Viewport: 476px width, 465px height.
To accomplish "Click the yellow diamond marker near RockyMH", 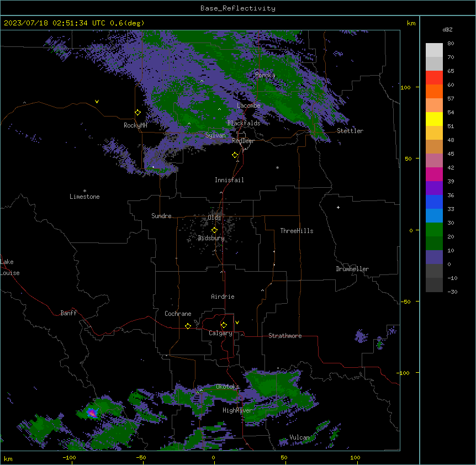I will [137, 112].
